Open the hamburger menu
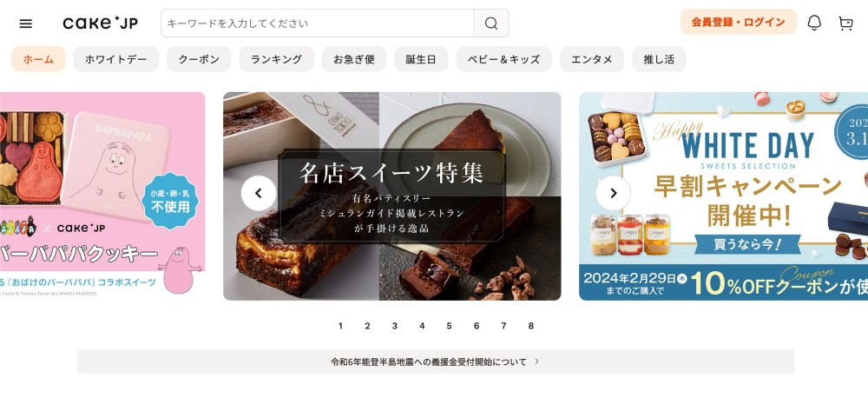This screenshot has width=868, height=418. (25, 23)
